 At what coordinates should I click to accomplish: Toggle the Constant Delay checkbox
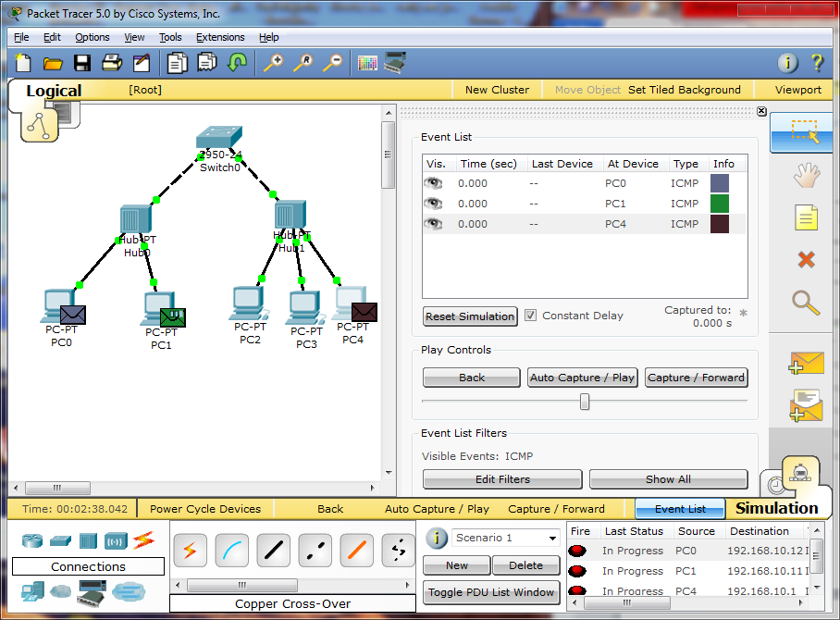click(x=530, y=316)
